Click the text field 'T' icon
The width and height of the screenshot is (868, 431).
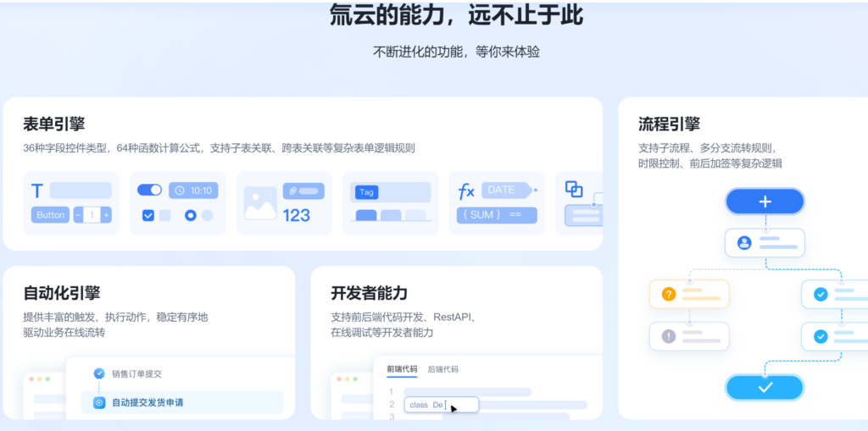[x=37, y=191]
